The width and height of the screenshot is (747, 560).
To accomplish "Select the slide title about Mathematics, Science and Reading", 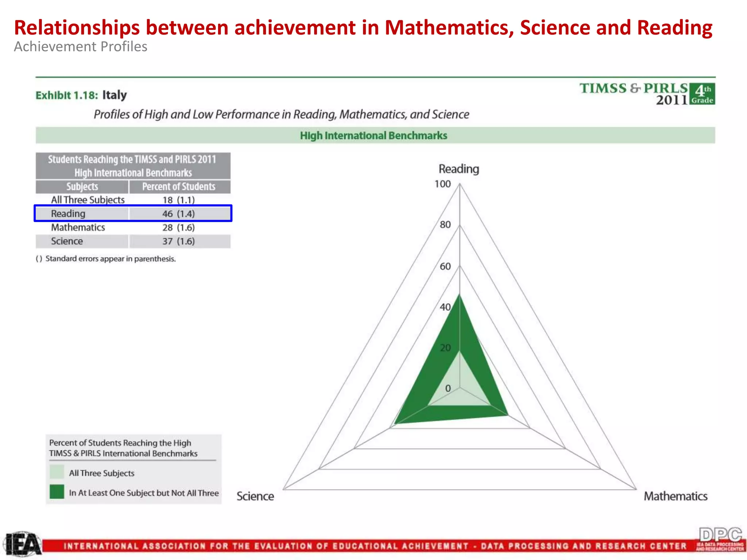I will click(x=363, y=27).
